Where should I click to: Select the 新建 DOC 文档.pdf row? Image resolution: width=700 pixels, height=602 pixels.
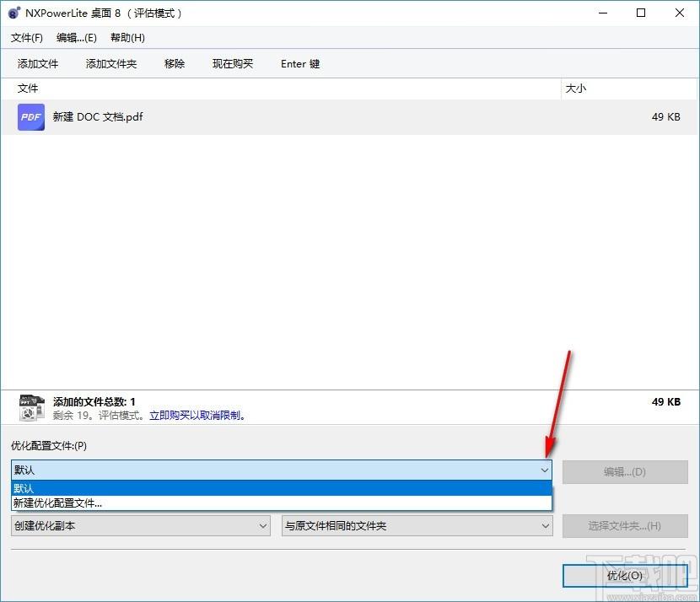[349, 117]
